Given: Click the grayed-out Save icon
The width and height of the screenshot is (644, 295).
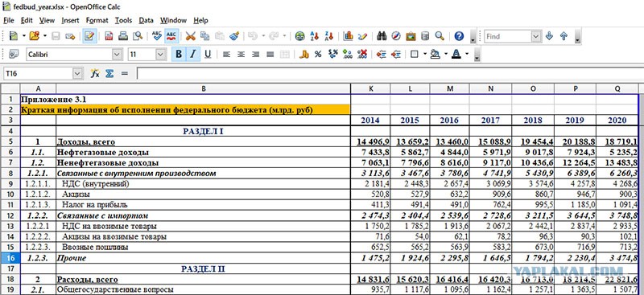Looking at the screenshot, I should tap(56, 36).
